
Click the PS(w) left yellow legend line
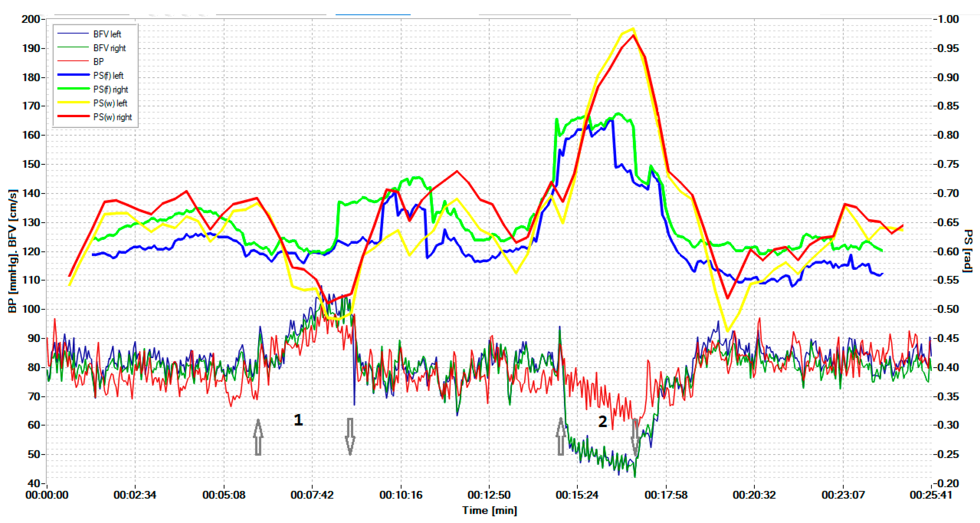(73, 103)
